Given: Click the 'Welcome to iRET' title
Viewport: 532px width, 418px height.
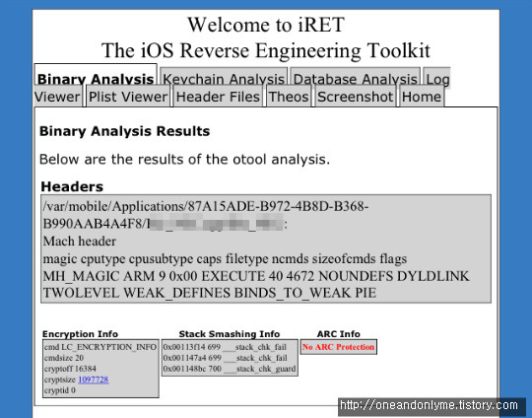Looking at the screenshot, I should (x=266, y=25).
